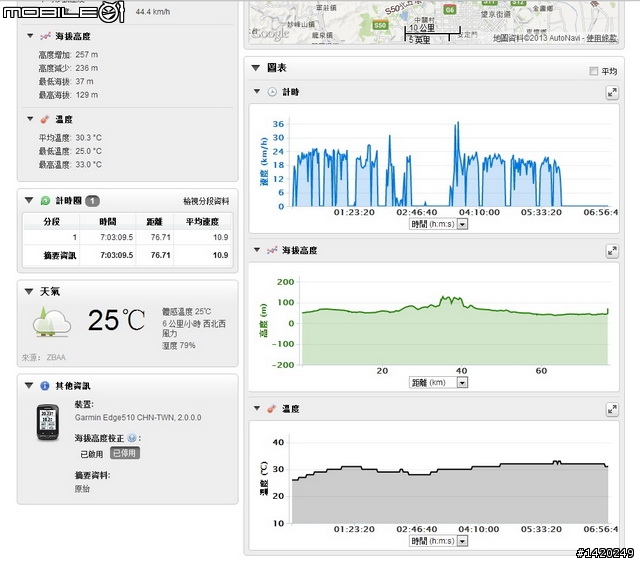Select 最高海拔 129 m value
This screenshot has width=640, height=561.
point(87,95)
